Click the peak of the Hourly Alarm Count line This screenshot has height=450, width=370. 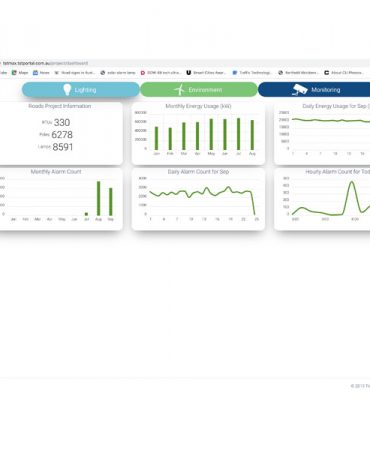(351, 182)
